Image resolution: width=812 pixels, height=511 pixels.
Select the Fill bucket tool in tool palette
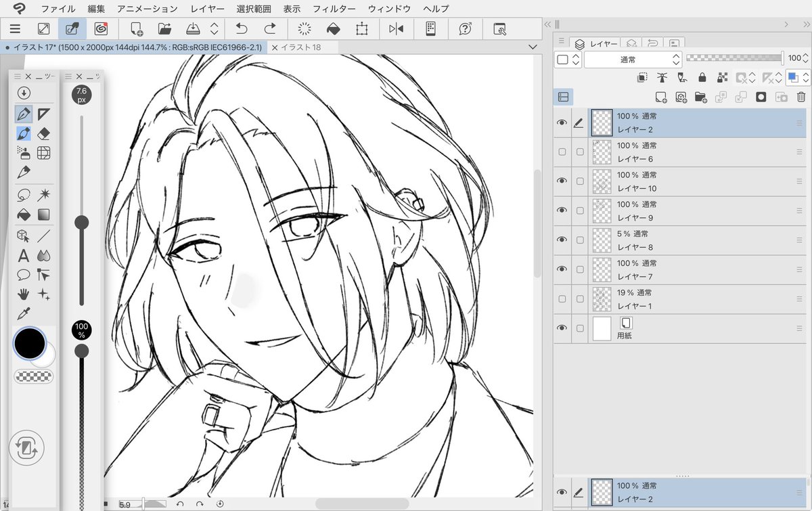(24, 215)
